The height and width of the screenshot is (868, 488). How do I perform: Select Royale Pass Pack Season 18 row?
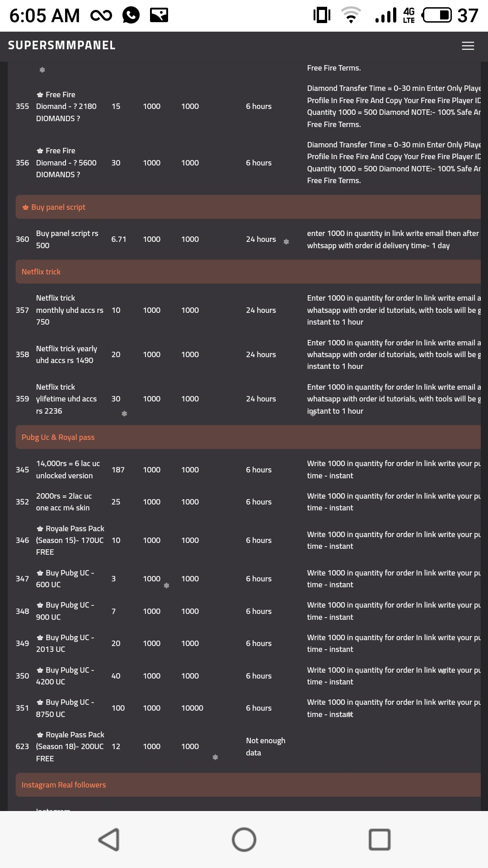[248, 746]
